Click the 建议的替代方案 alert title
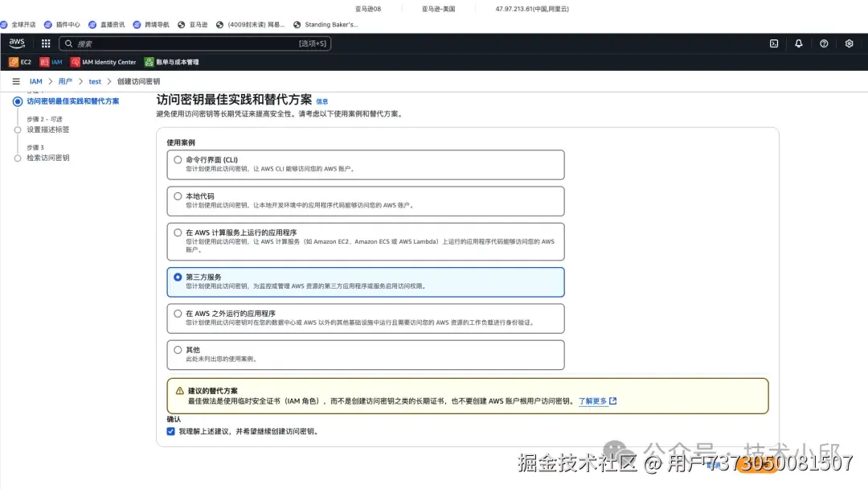The image size is (868, 489). click(212, 390)
